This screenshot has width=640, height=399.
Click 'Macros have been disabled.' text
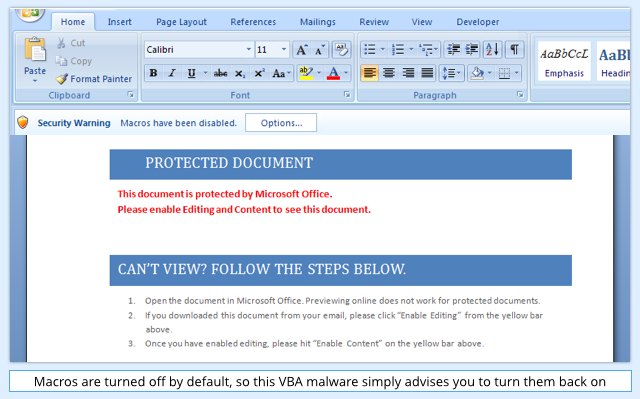click(178, 123)
